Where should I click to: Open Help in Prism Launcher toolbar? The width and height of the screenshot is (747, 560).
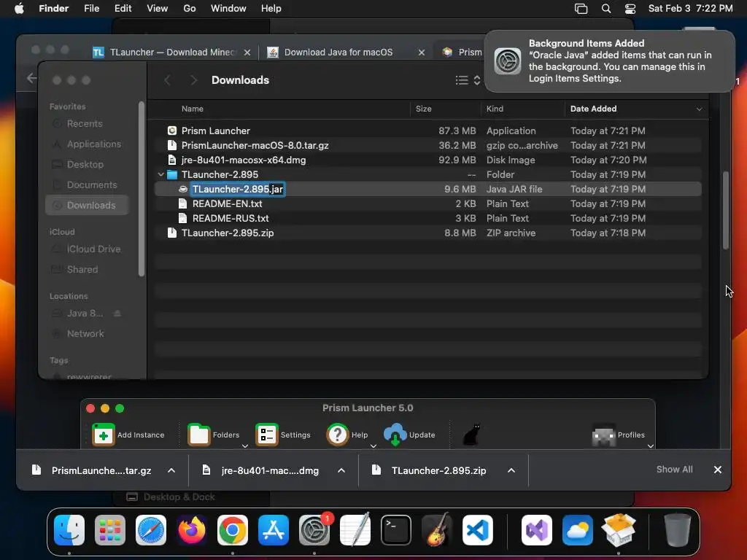click(347, 435)
